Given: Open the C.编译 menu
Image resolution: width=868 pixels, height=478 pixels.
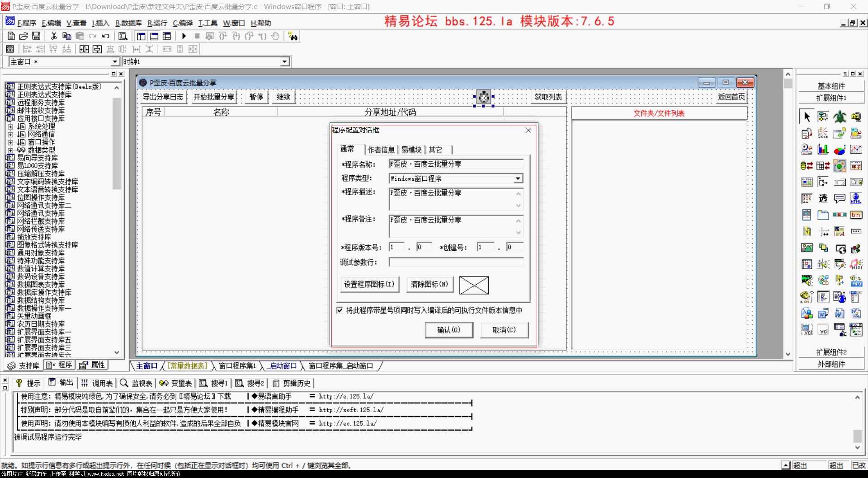Looking at the screenshot, I should [183, 23].
